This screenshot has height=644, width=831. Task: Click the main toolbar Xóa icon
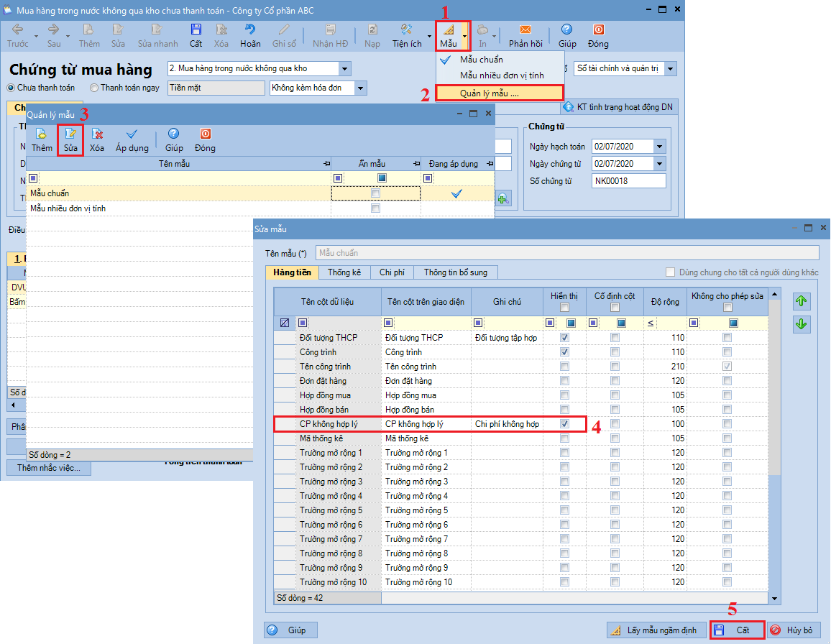(221, 29)
